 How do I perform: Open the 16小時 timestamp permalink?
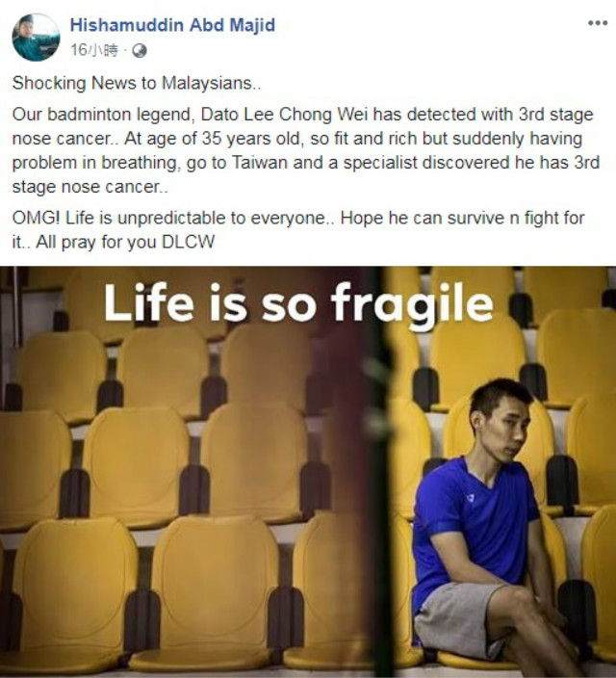click(93, 51)
